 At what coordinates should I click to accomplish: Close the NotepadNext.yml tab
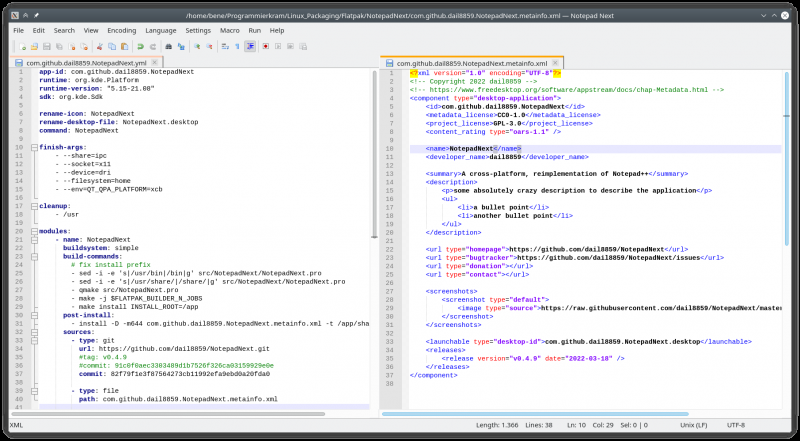click(x=155, y=63)
